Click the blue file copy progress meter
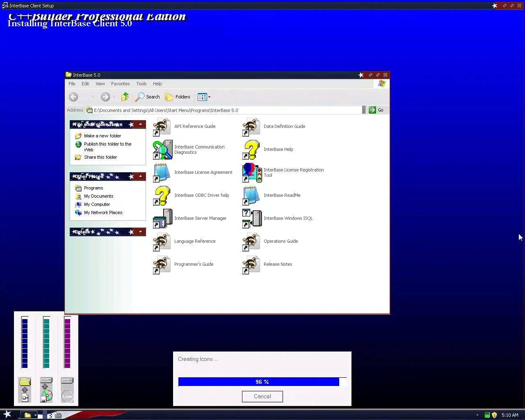Image resolution: width=525 pixels, height=420 pixels. pyautogui.click(x=25, y=343)
